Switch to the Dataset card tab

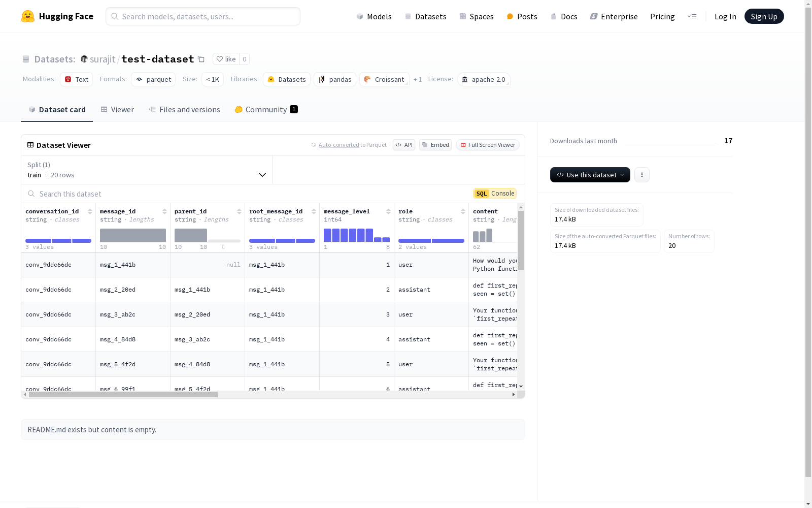pyautogui.click(x=57, y=109)
